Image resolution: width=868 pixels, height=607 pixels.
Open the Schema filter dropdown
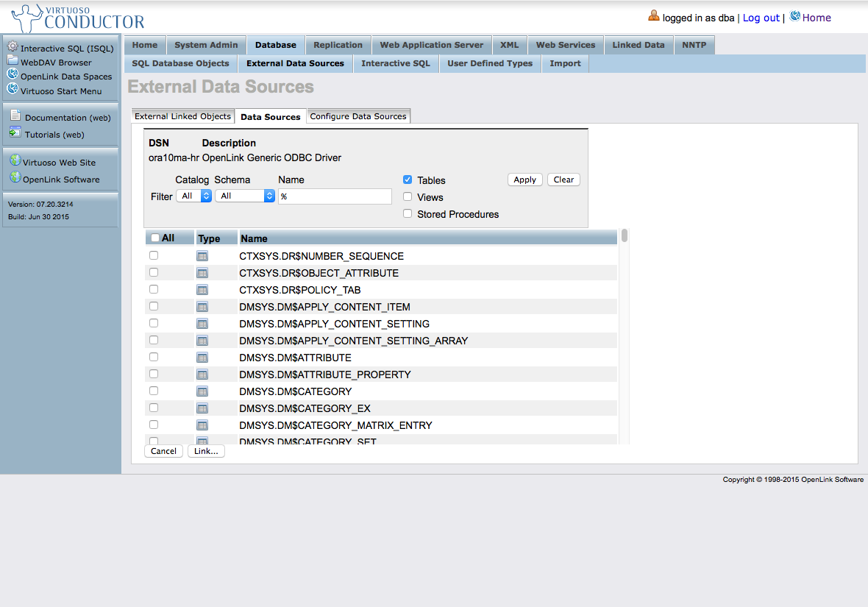(x=245, y=196)
